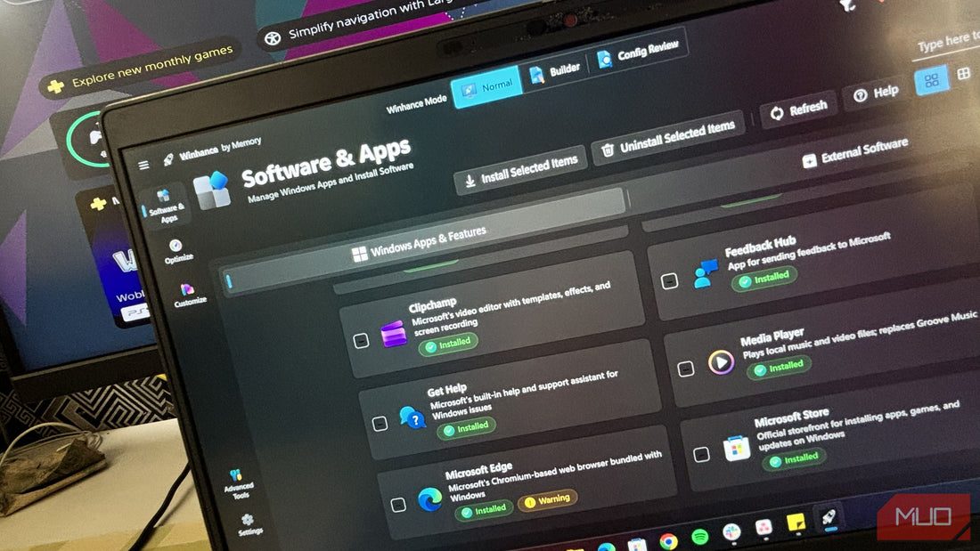Click the search box labeled Type here
This screenshot has height=551, width=980.
(948, 44)
